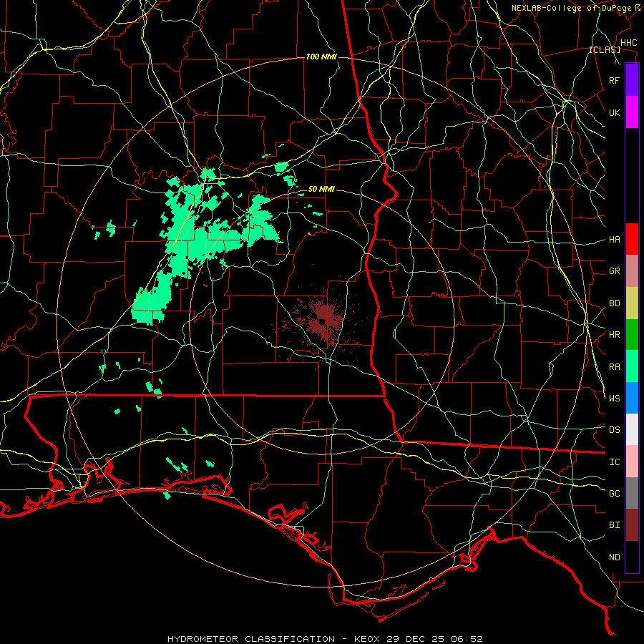This screenshot has width=644, height=644.
Task: Click the BD legend label
Action: pyautogui.click(x=614, y=303)
